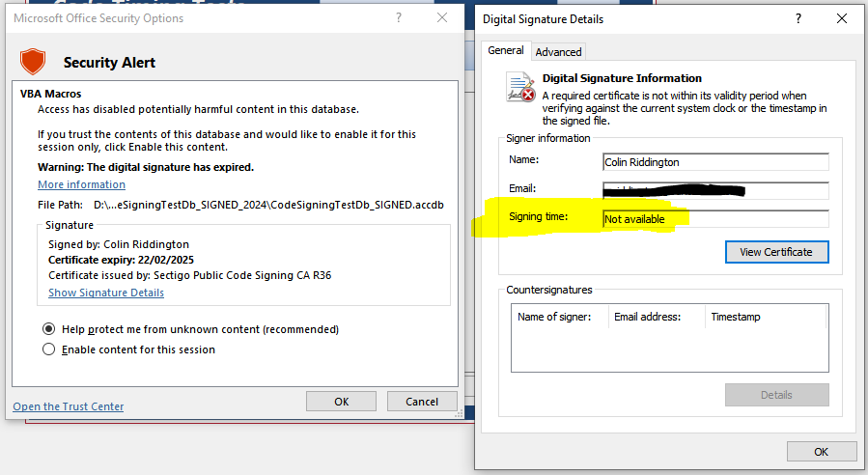Click OK in Security Options dialog
Screen dimensions: 868x475
pyautogui.click(x=341, y=402)
